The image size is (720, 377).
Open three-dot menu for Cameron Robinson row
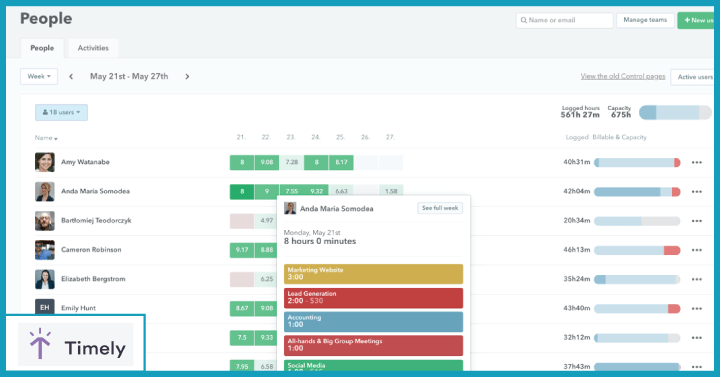pos(697,250)
